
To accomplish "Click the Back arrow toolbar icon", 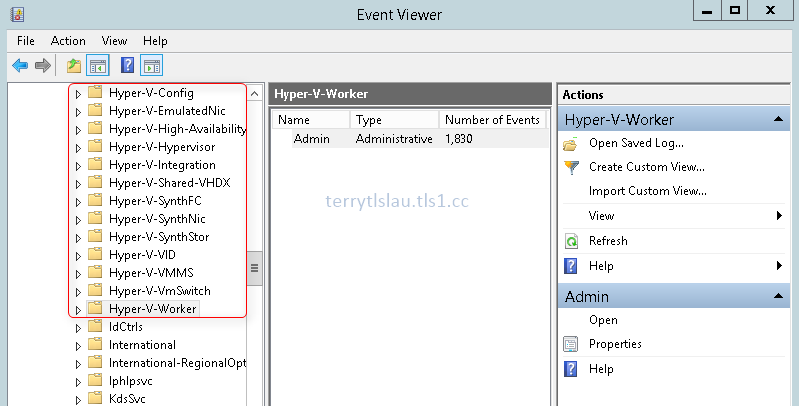I will click(20, 65).
